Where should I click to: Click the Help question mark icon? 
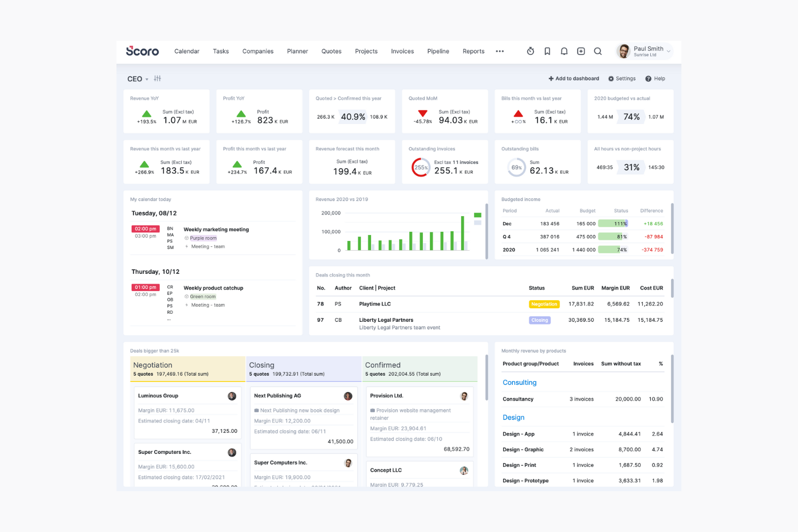coord(648,79)
